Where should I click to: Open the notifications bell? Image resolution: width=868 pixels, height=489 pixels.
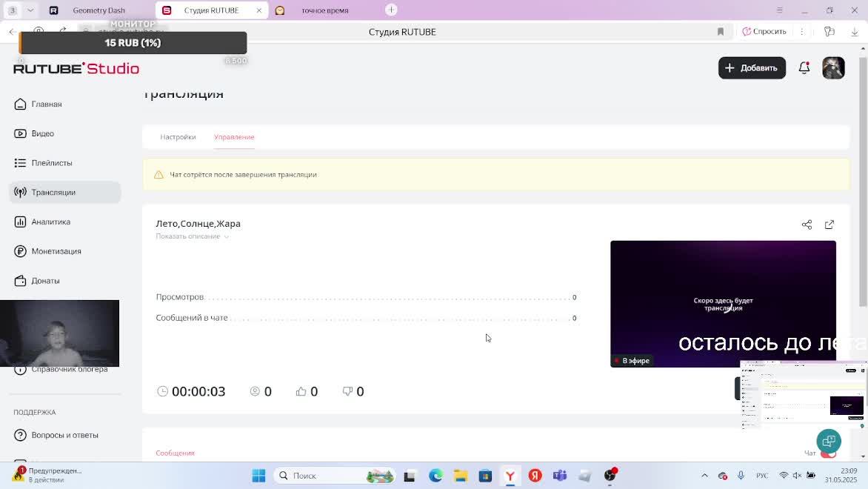[x=804, y=68]
